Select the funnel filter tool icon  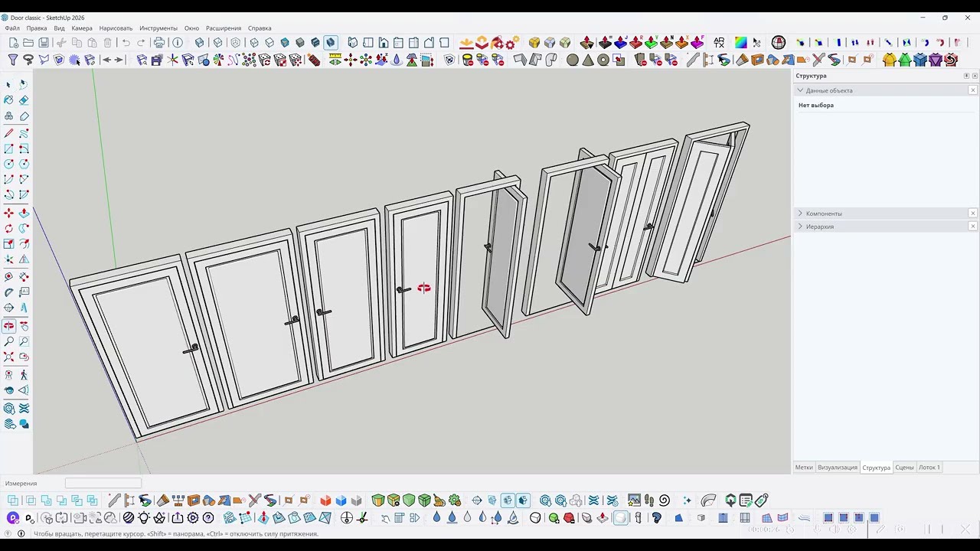coord(13,60)
